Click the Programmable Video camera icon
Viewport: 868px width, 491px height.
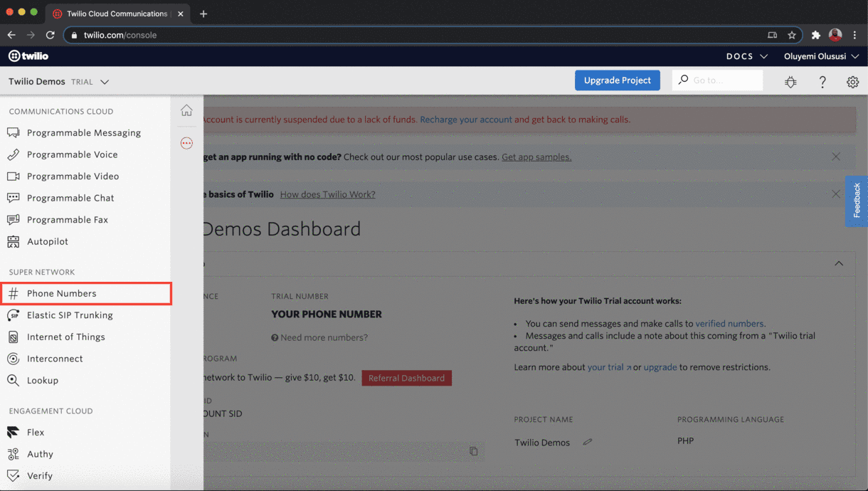point(13,176)
